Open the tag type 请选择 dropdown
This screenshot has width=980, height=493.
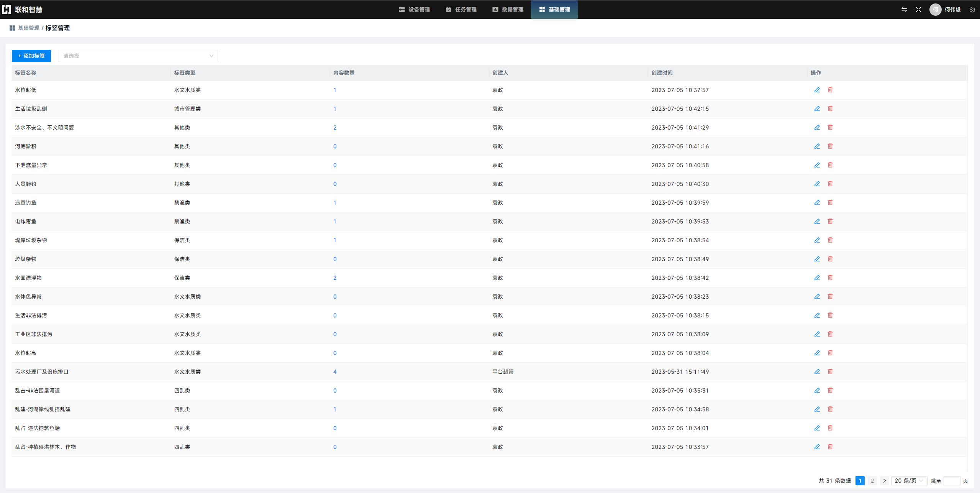138,56
